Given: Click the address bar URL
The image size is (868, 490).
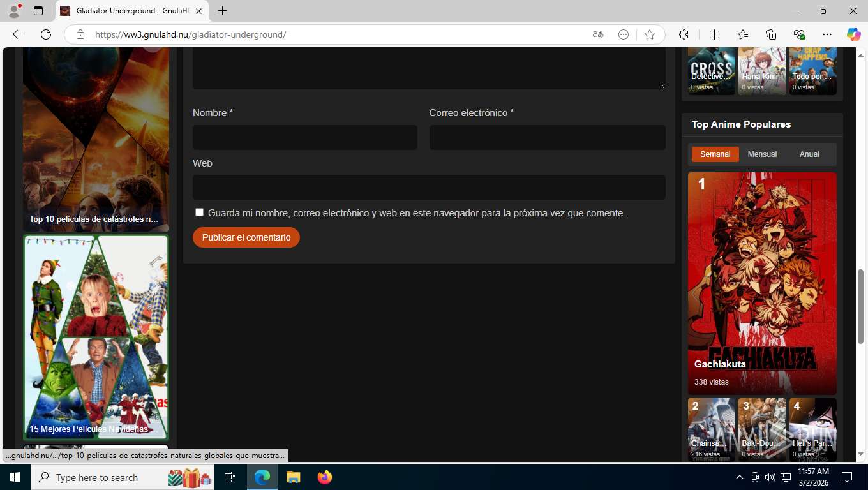Looking at the screenshot, I should (x=191, y=34).
